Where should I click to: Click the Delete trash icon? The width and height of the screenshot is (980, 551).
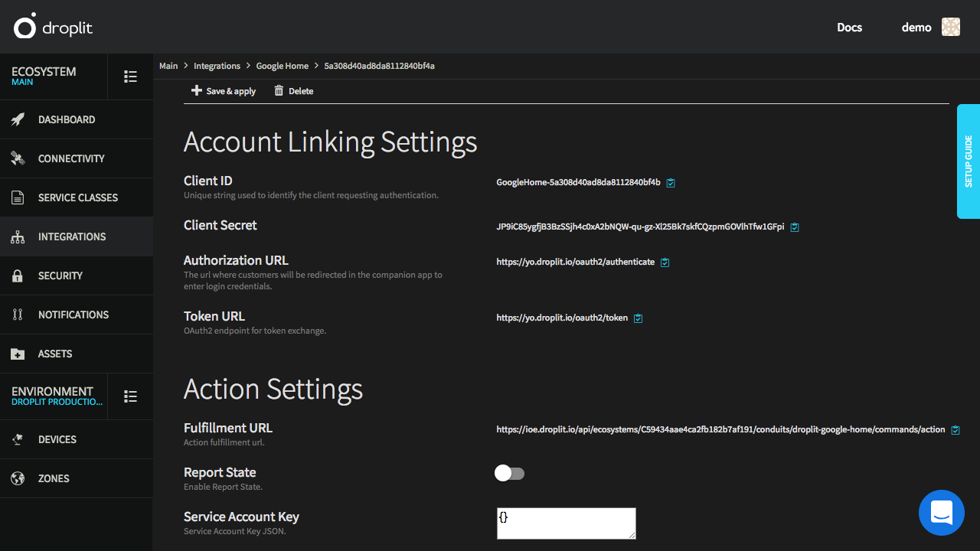279,90
